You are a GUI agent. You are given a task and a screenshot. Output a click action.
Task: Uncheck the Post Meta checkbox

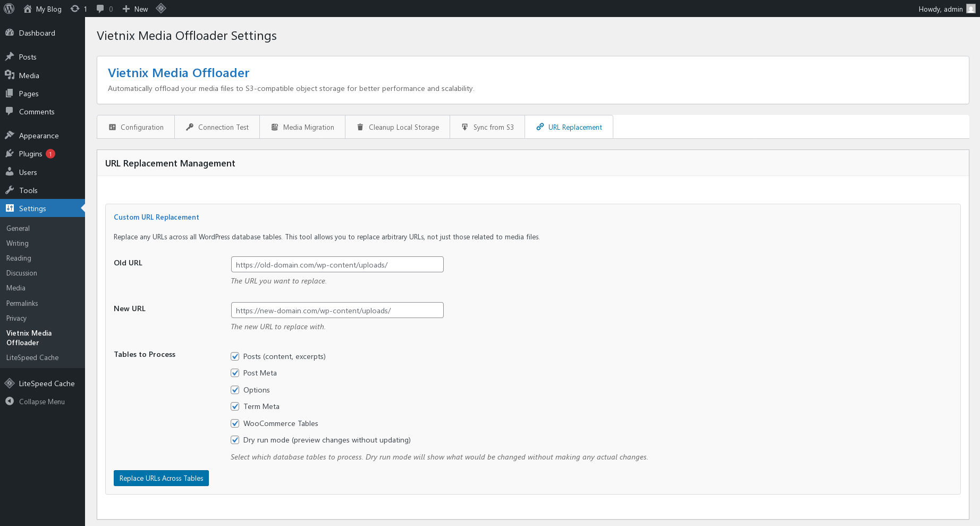[235, 373]
